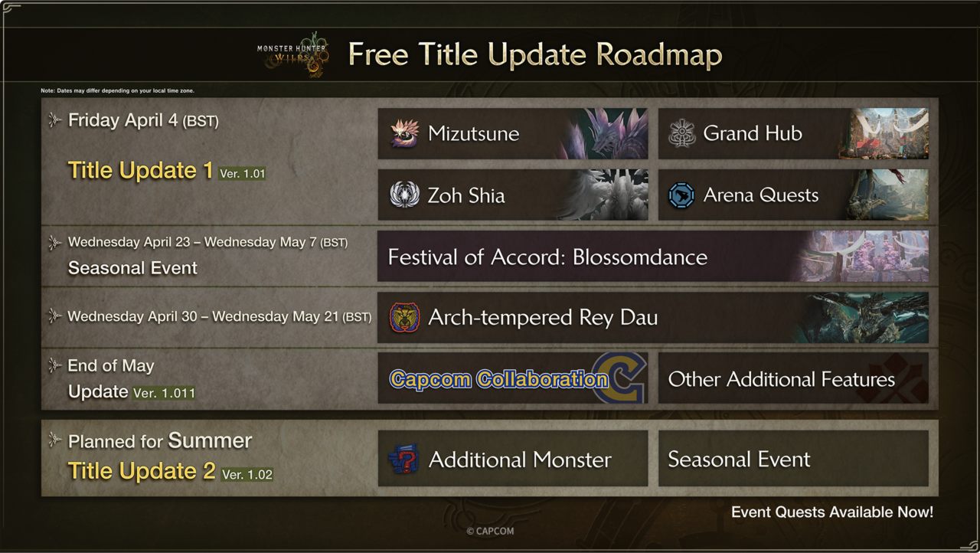
Task: Click the Additional Monster question mark icon
Action: [403, 460]
